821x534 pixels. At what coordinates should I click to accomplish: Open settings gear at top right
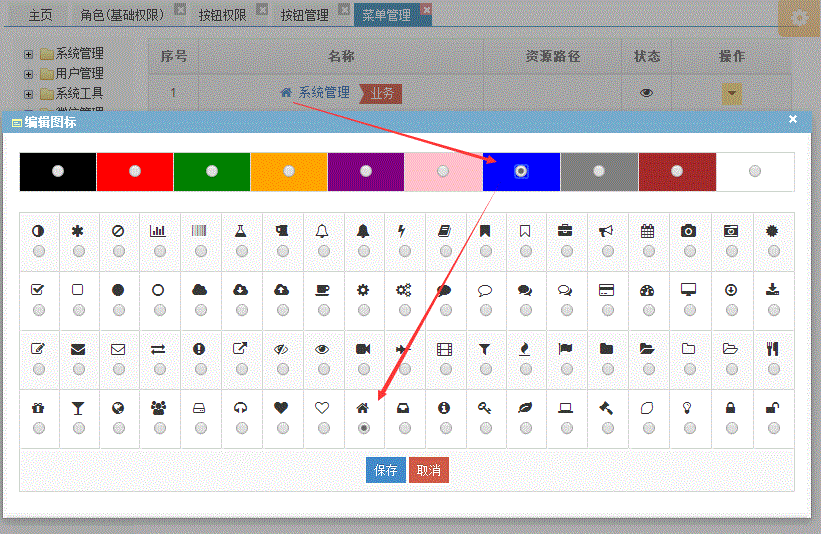point(799,18)
